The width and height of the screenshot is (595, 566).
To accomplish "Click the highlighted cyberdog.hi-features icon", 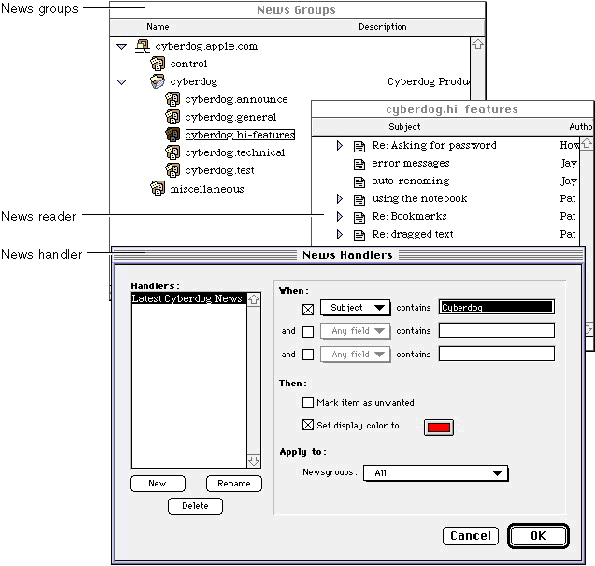I will click(173, 134).
